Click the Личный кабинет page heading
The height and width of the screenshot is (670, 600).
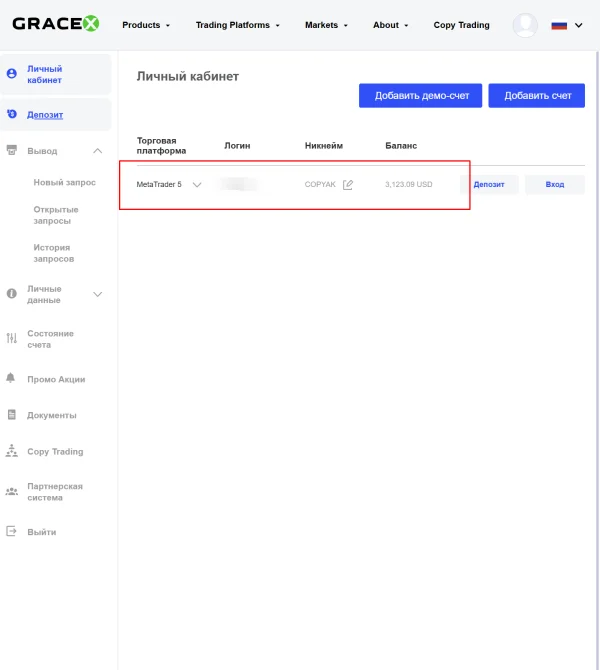coord(188,76)
